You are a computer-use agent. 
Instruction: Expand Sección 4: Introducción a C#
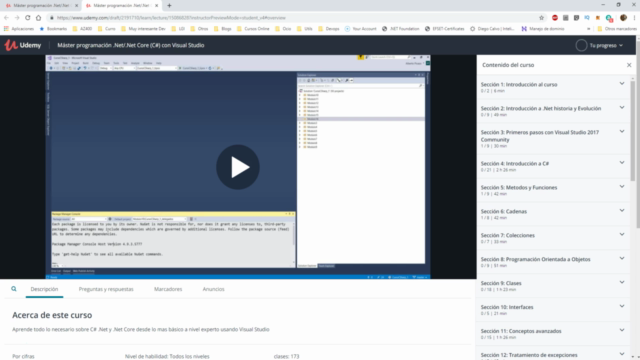tap(553, 166)
